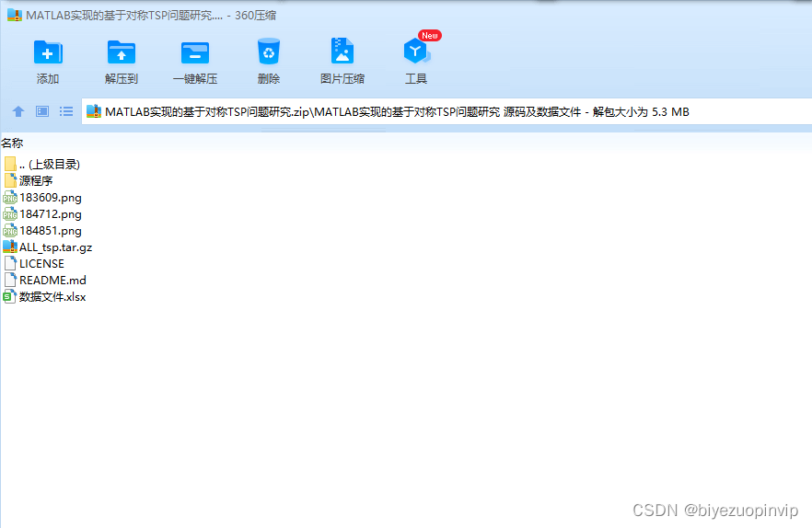Screen dimensions: 812x528
Task: Click the archive icon in the address bar
Action: click(94, 111)
